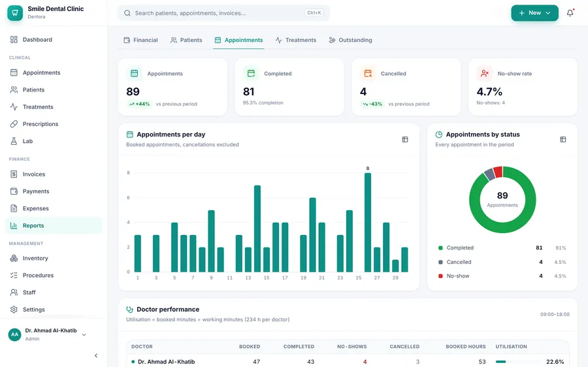
Task: Click the Prescriptions pill icon in sidebar
Action: [14, 123]
